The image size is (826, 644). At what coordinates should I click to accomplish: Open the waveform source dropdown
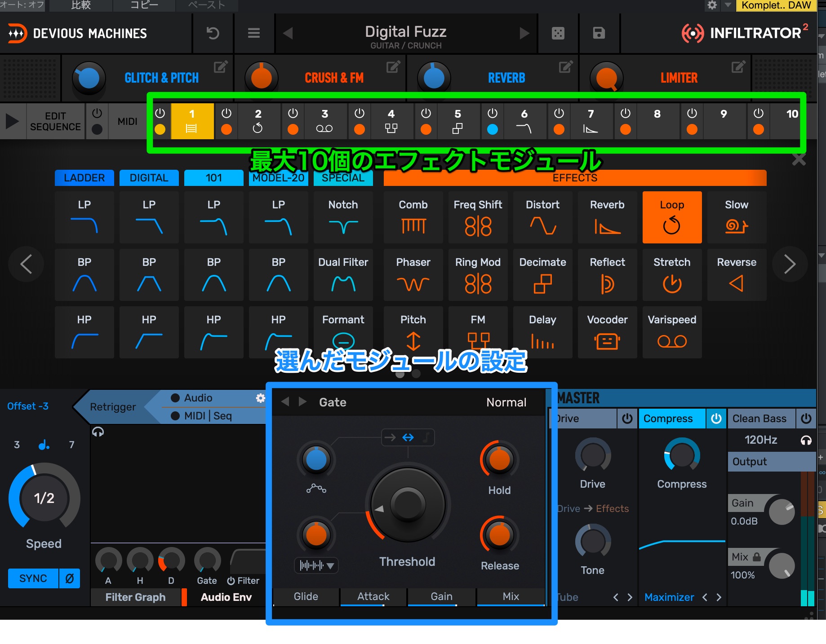[x=316, y=565]
